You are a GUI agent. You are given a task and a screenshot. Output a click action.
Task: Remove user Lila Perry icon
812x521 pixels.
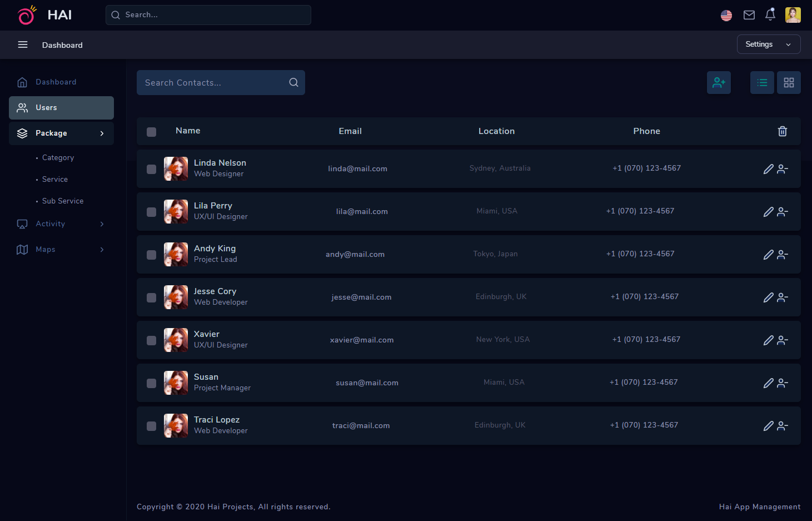pyautogui.click(x=783, y=212)
